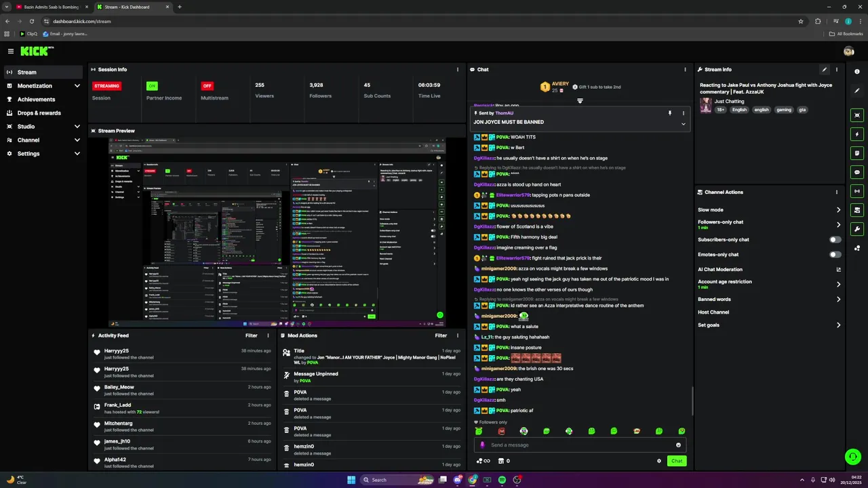Click Host Channel action
Viewport: 868px width, 488px height.
tap(713, 312)
